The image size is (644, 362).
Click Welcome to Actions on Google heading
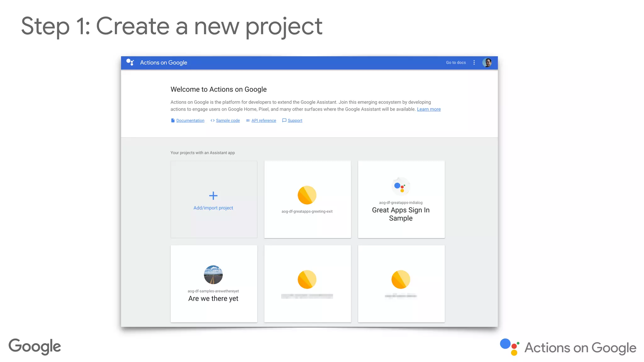[x=219, y=90]
